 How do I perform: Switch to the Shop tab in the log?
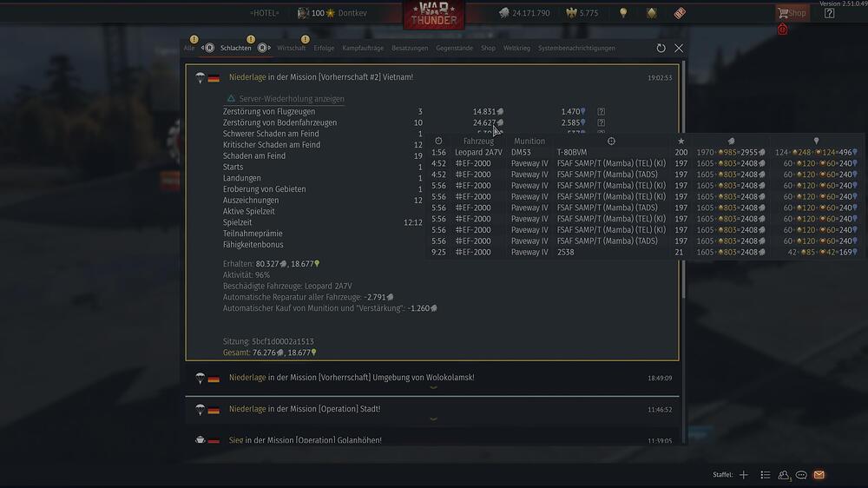488,48
